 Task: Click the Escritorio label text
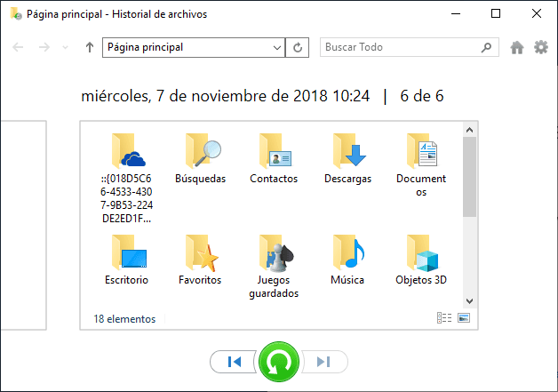pos(126,280)
